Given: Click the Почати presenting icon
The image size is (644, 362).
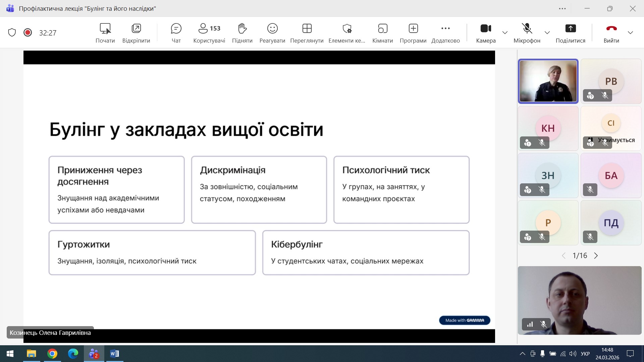Looking at the screenshot, I should click(x=105, y=33).
